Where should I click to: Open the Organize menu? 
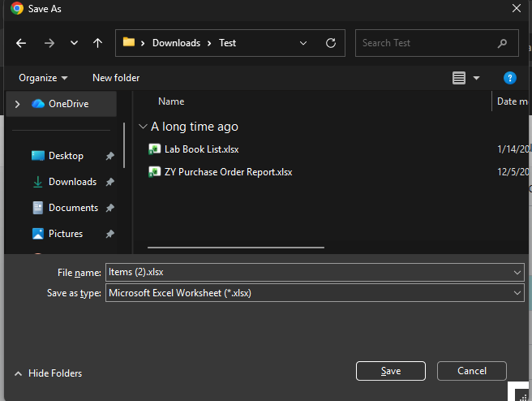43,78
